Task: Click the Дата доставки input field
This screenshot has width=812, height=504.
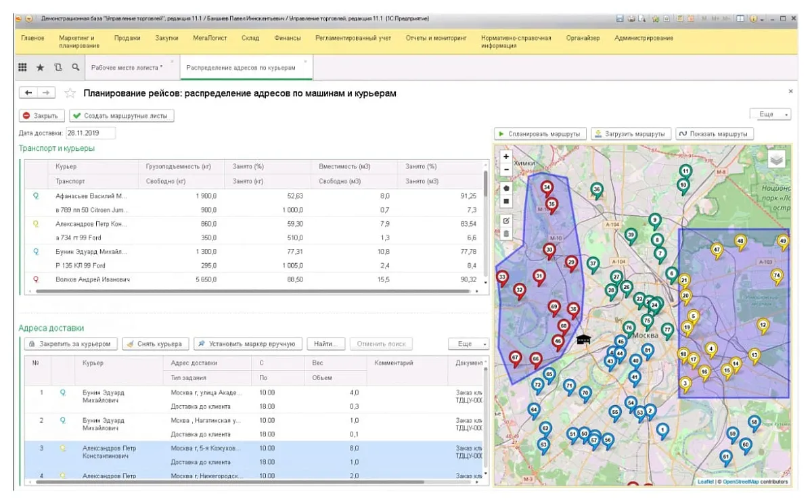Action: tap(91, 133)
